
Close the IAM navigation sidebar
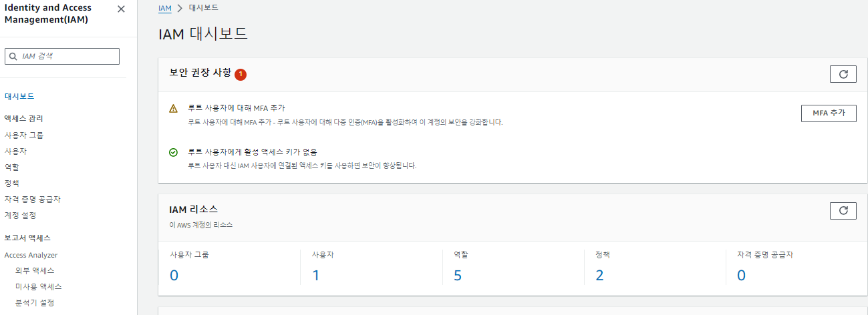click(121, 9)
